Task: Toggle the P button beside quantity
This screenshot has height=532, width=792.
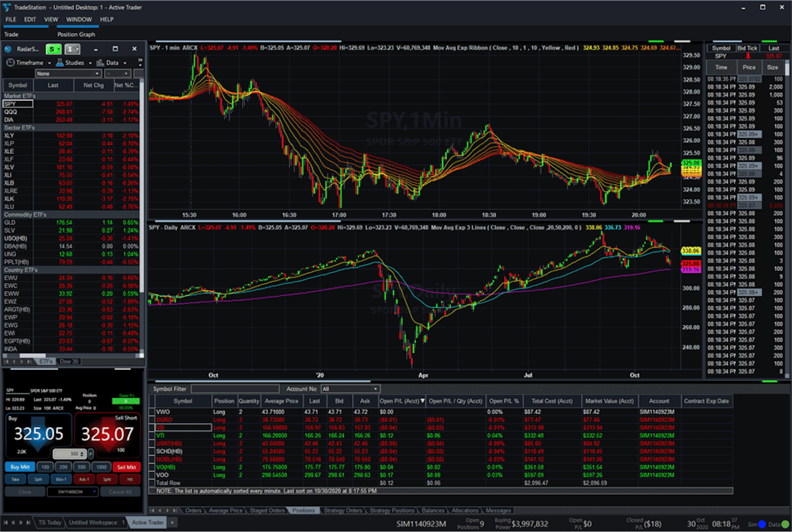Action: coord(91,454)
